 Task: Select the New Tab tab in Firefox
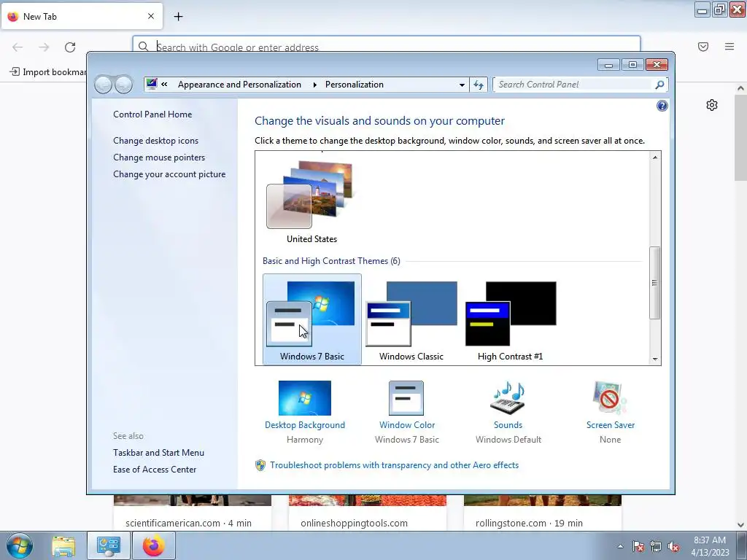click(x=82, y=17)
